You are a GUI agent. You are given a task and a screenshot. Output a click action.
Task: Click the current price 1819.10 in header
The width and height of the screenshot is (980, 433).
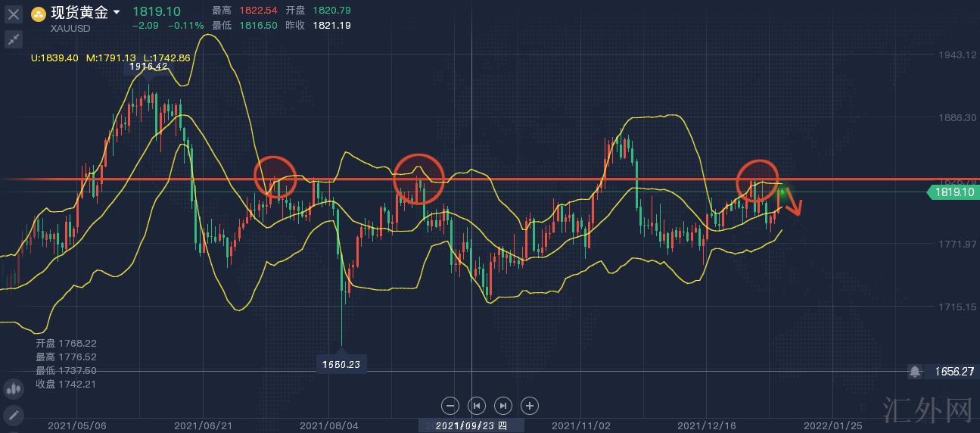(157, 11)
